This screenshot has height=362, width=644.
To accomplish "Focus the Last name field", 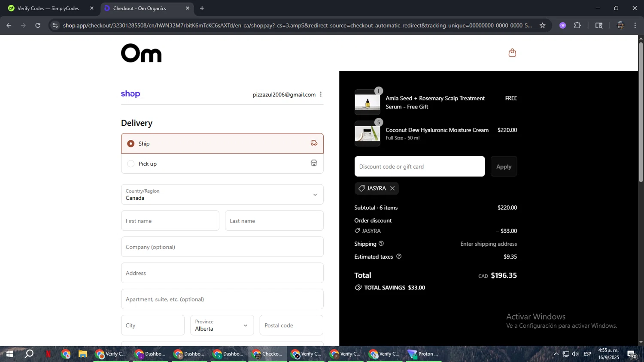I will (x=274, y=220).
